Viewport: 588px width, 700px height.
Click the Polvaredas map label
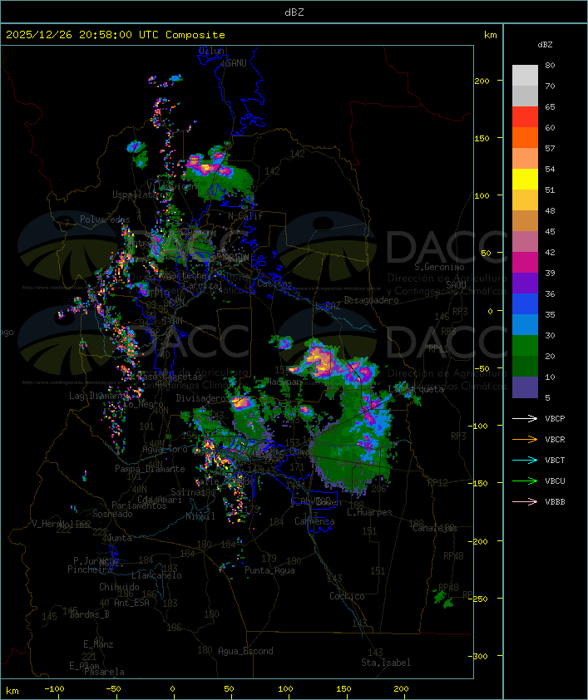click(105, 219)
